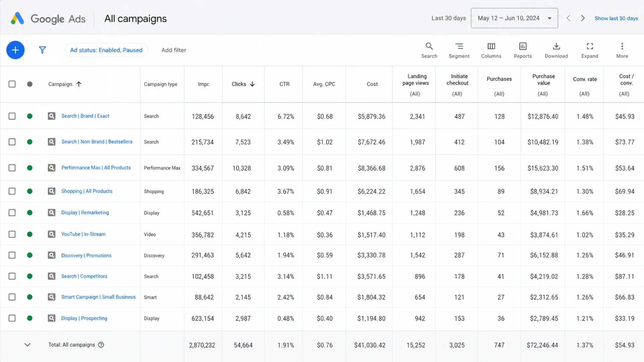The height and width of the screenshot is (362, 644).
Task: Open the Display | Prospecting campaign link
Action: 84,318
